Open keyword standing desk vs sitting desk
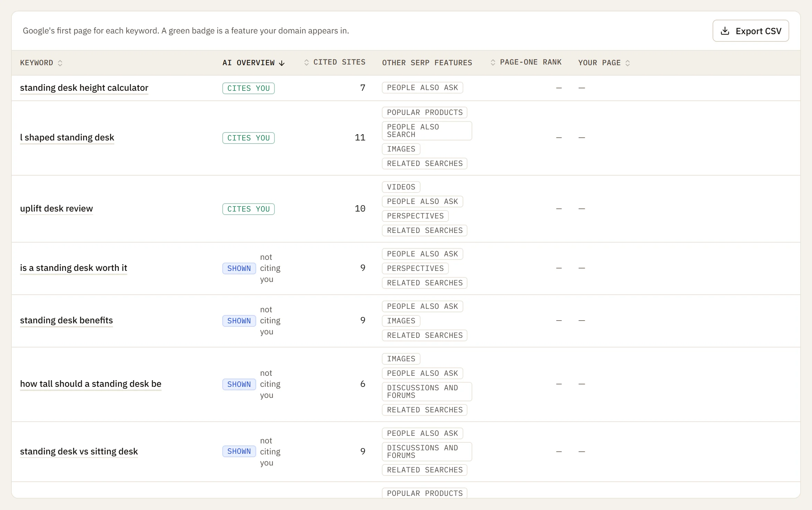812x510 pixels. [x=79, y=452]
